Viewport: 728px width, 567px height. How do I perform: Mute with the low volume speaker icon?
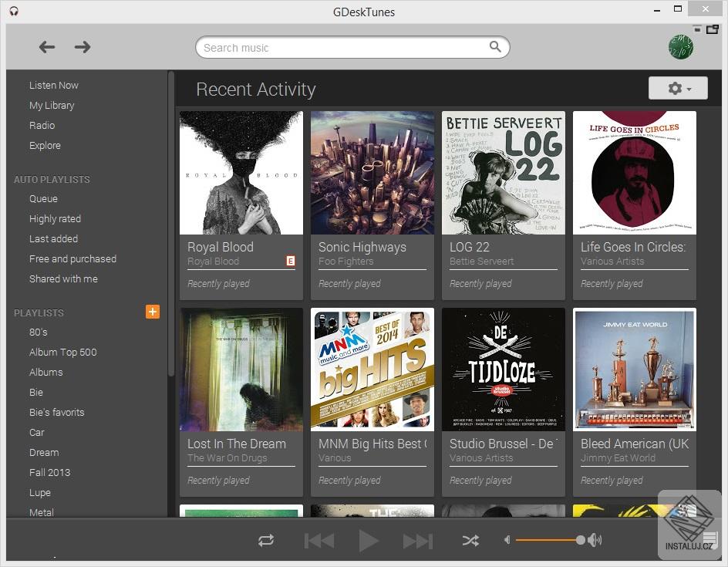click(x=507, y=539)
